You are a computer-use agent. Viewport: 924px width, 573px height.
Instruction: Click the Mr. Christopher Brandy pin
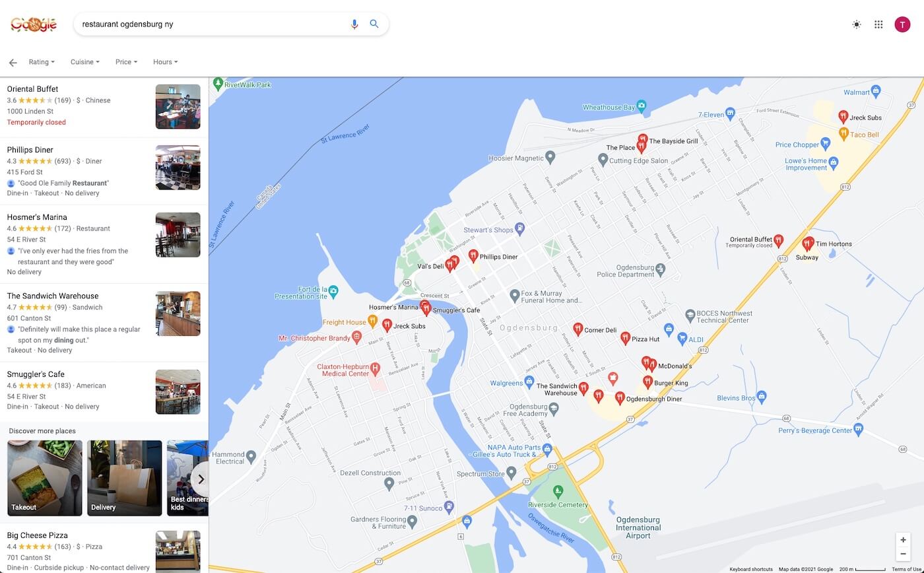click(356, 337)
